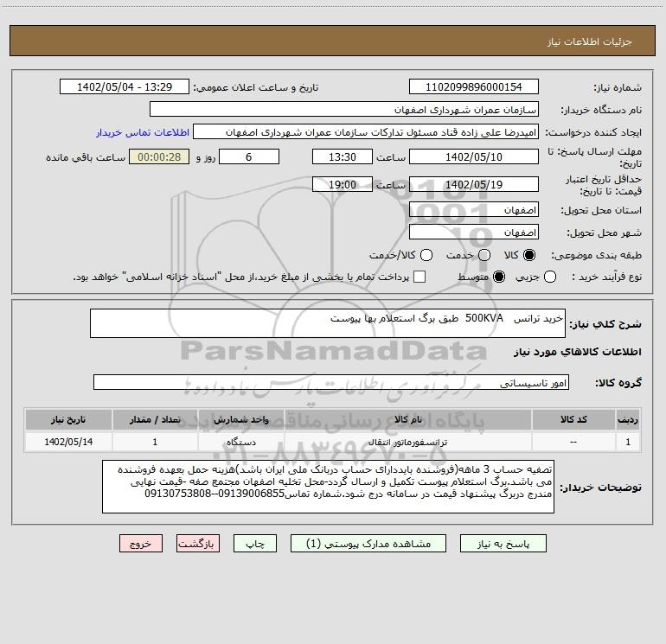The height and width of the screenshot is (644, 666).
Task: Click the request creator name field
Action: click(366, 131)
